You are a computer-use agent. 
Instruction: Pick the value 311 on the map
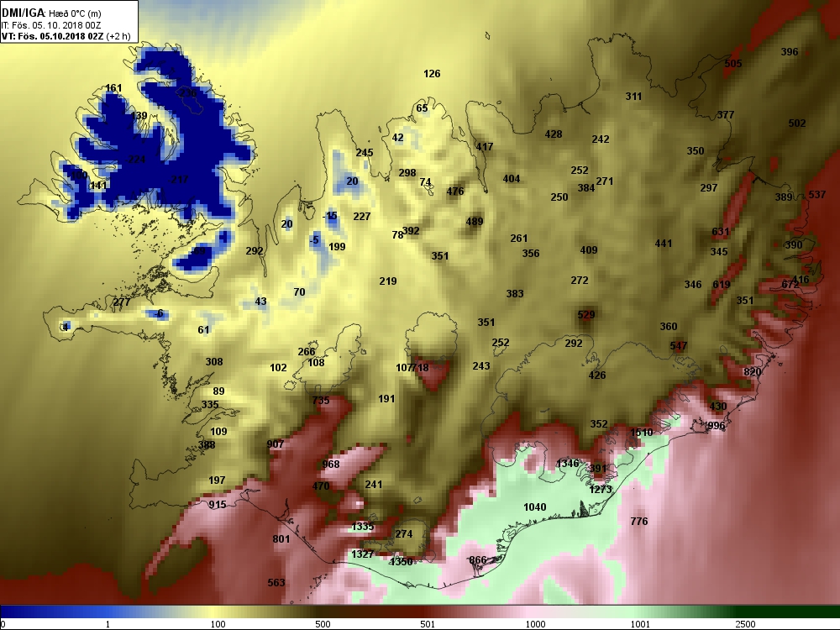[633, 97]
